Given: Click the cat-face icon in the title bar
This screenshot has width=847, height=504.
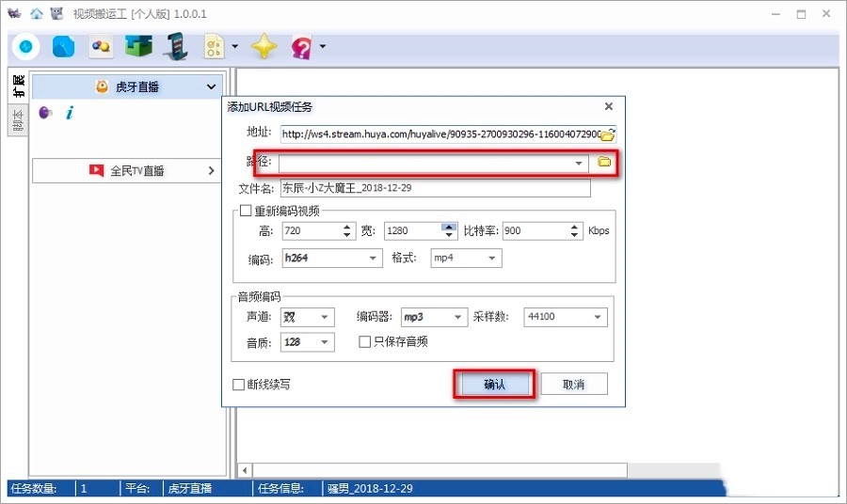Looking at the screenshot, I should [x=56, y=13].
